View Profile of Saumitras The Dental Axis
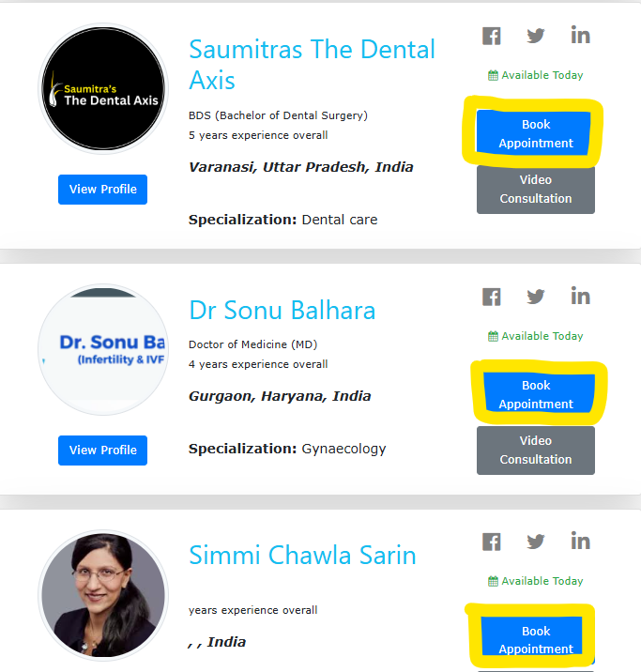This screenshot has width=641, height=672. pos(103,190)
